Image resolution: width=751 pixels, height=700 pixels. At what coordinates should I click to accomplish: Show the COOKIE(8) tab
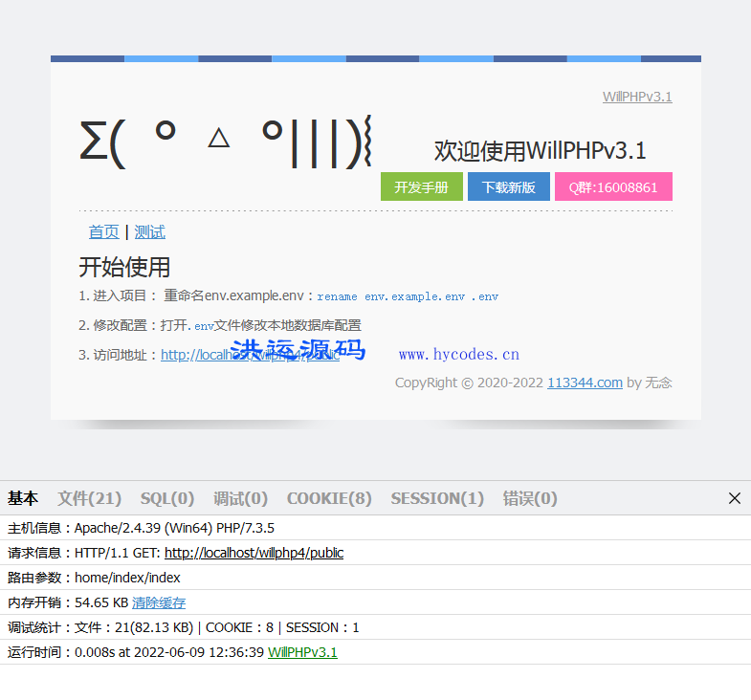tap(329, 498)
